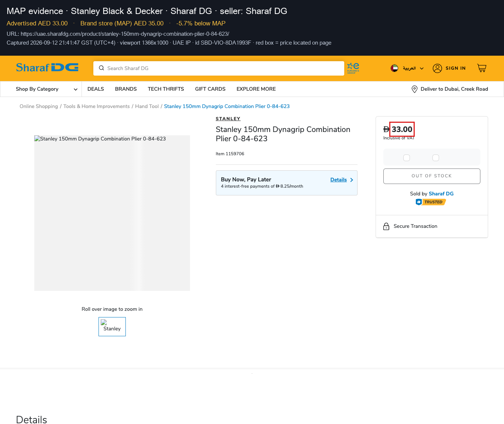Click the main product image
Viewport: 504px width, 424px height.
112,213
